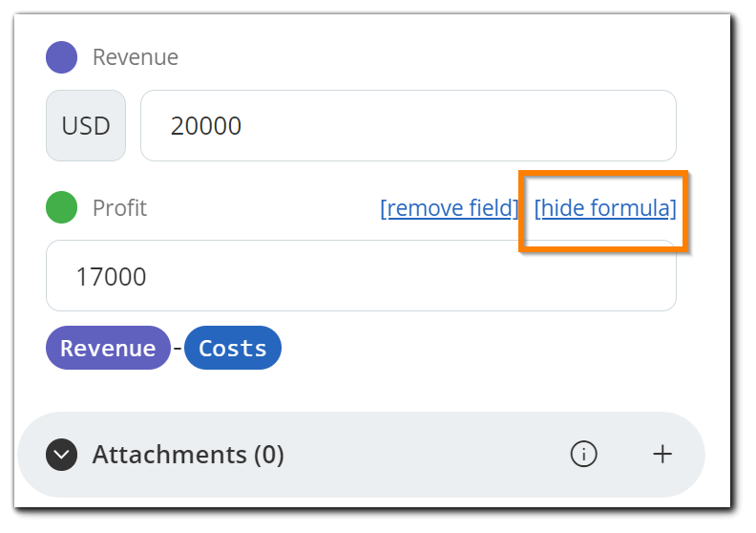Click the Profit field label
The width and height of the screenshot is (756, 533).
tap(119, 208)
